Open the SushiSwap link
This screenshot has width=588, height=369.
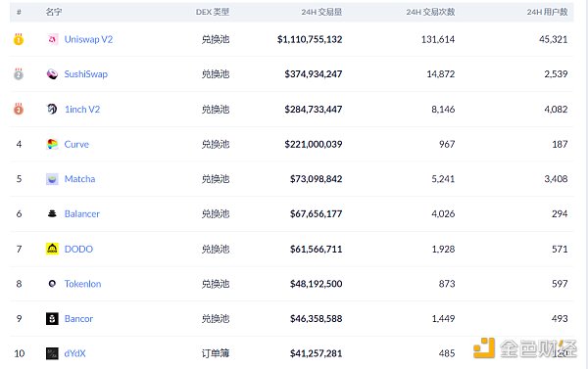pos(86,74)
